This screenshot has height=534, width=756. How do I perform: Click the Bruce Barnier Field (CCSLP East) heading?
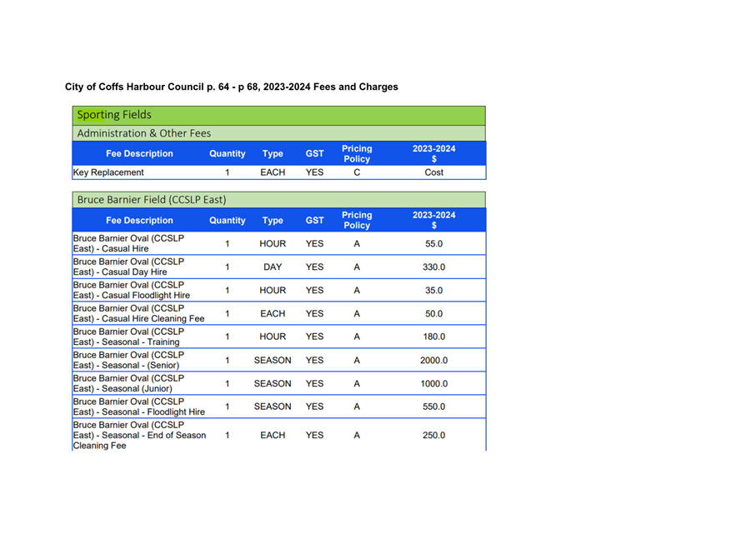152,200
